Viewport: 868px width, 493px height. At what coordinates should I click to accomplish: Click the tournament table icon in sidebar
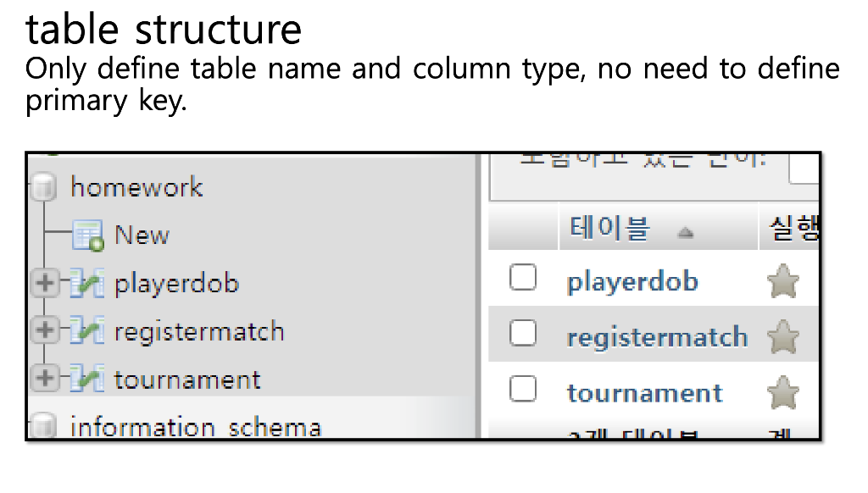[x=87, y=379]
